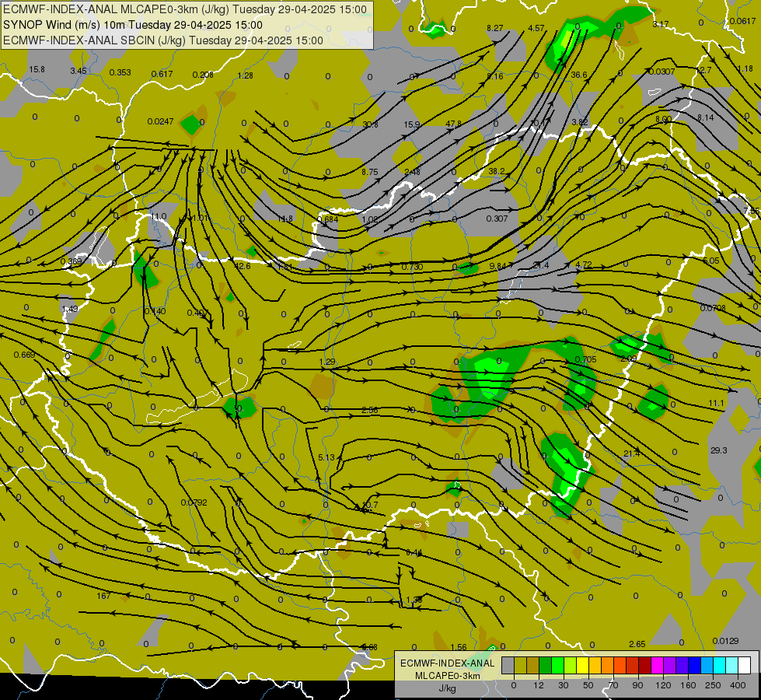Click the map value '1.29'
Viewport: 761px width, 700px height.
327,362
